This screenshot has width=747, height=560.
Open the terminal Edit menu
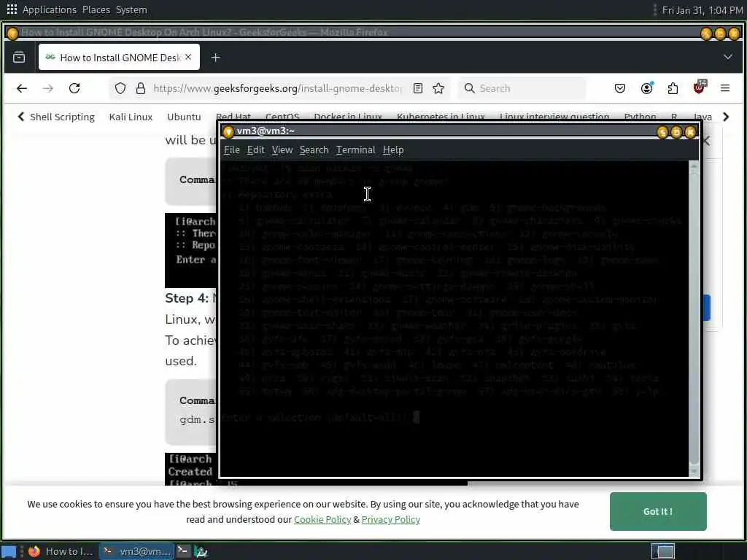(255, 149)
